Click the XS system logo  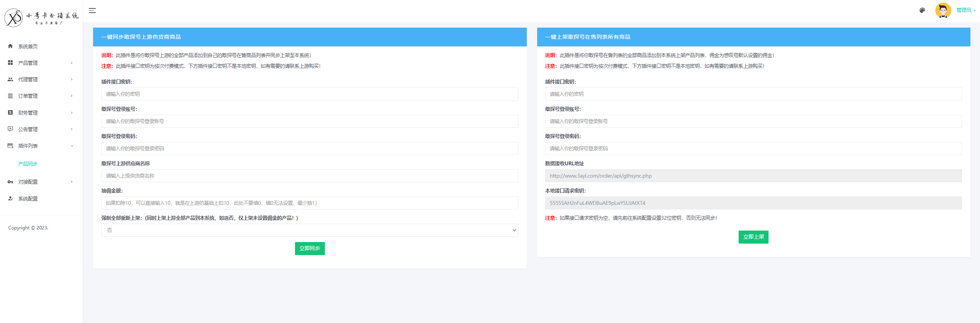41,18
